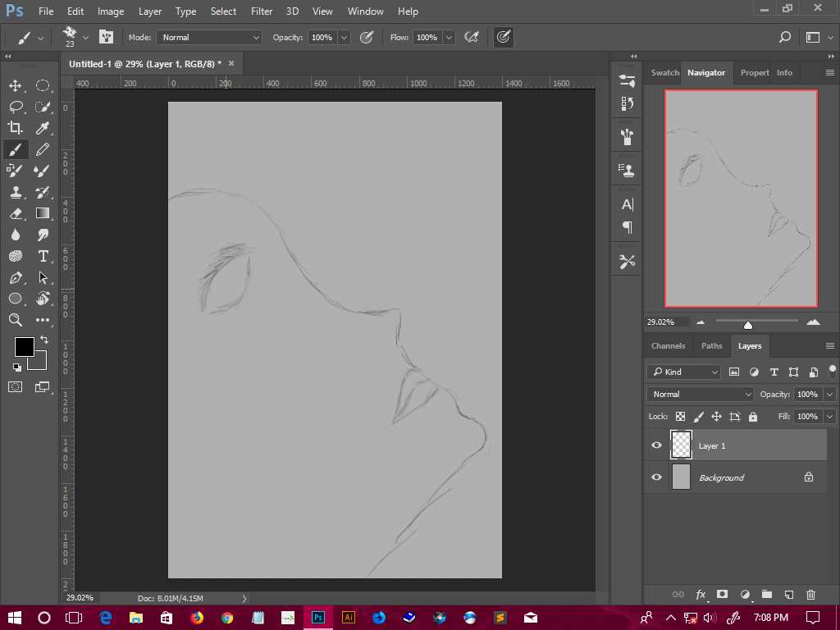Expand the layer blend mode dropdown
Viewport: 840px width, 630px height.
coord(701,395)
